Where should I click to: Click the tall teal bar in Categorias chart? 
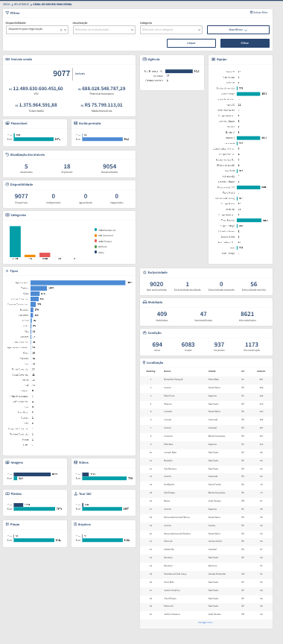[15, 241]
